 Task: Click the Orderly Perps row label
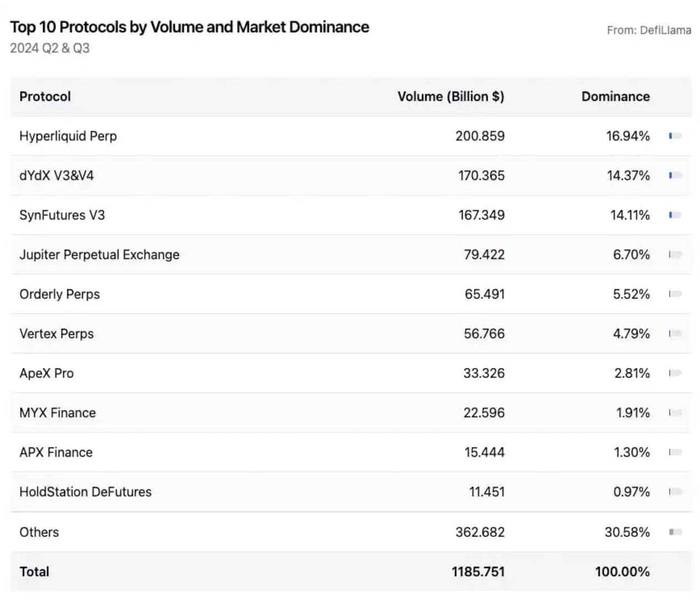[x=59, y=294]
